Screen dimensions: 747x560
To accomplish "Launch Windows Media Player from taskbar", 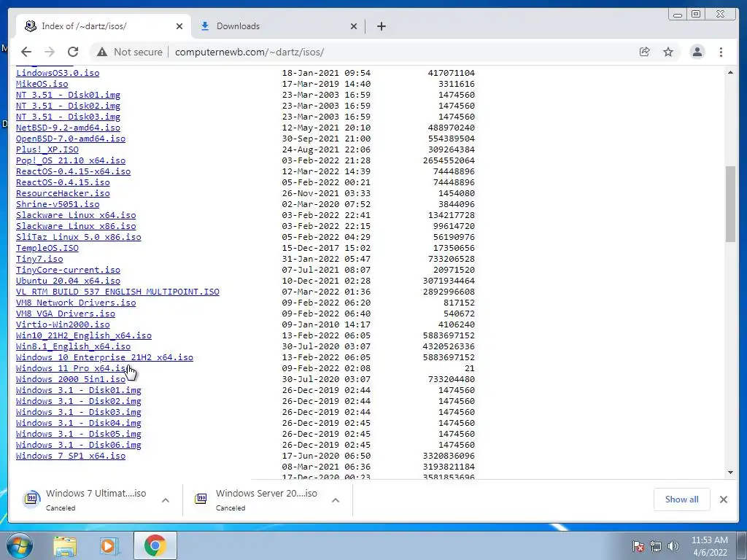I will 109,545.
